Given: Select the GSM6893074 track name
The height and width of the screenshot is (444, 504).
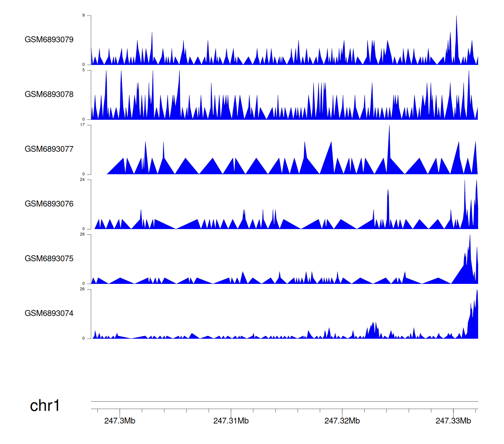Looking at the screenshot, I should coord(49,313).
